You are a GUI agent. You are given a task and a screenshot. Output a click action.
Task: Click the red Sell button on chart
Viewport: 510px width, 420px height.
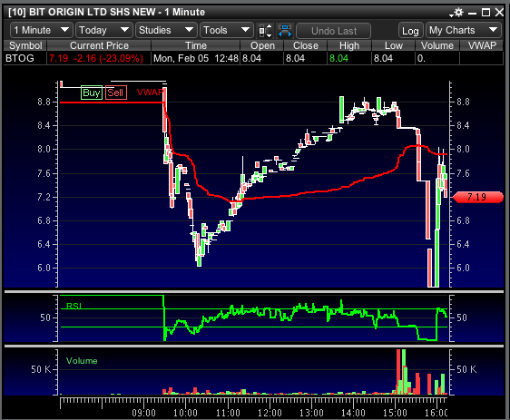116,93
